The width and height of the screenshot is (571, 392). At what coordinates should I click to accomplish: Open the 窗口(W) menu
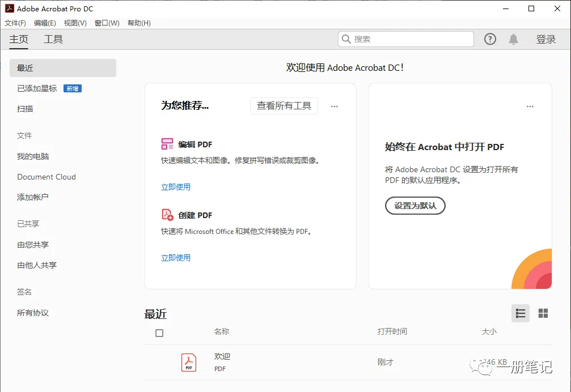pos(107,23)
